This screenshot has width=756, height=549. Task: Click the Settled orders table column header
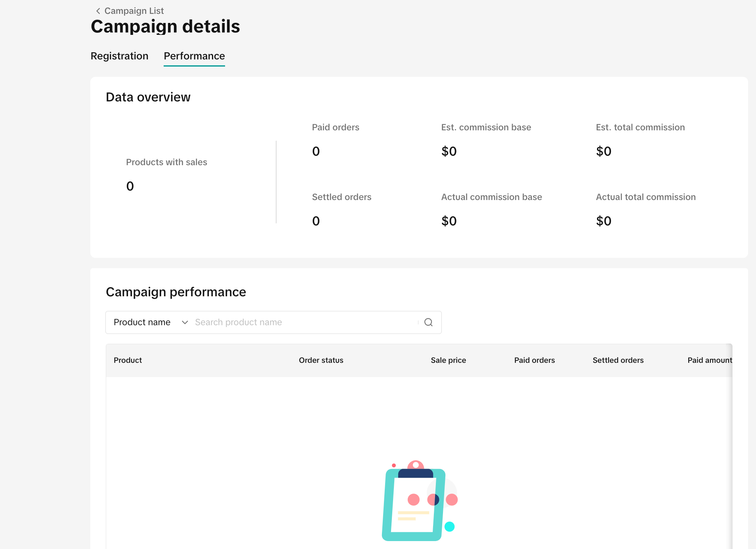(618, 360)
